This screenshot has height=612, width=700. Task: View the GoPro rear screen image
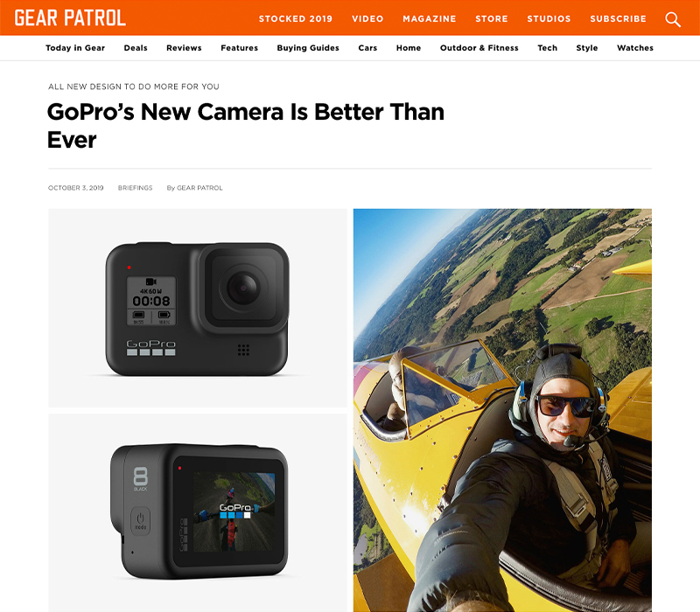(198, 512)
